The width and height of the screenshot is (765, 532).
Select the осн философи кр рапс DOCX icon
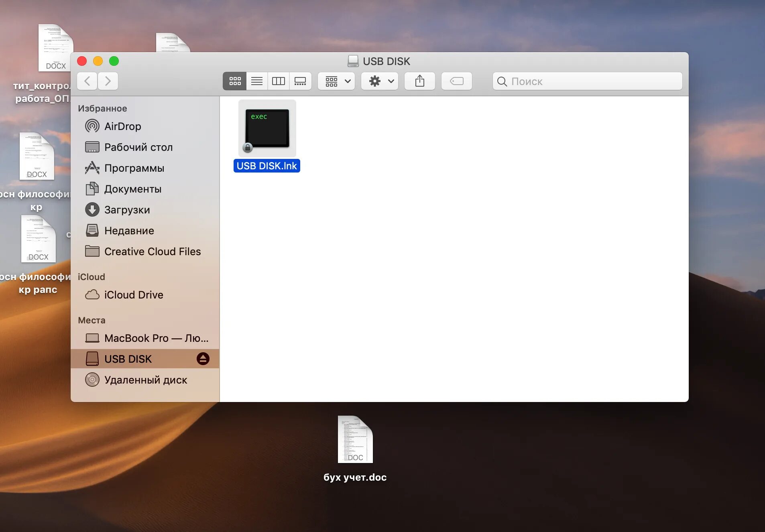pos(39,239)
